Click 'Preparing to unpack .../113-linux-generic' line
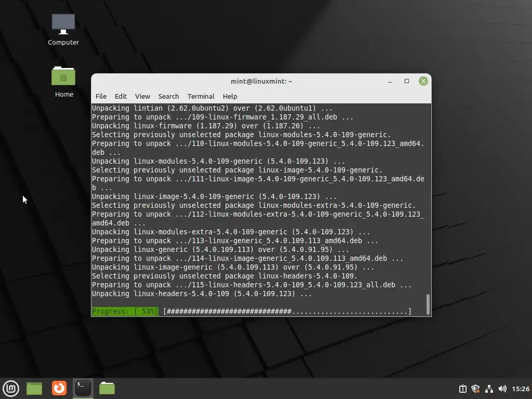Screen dimensions: 532x399 235,241
